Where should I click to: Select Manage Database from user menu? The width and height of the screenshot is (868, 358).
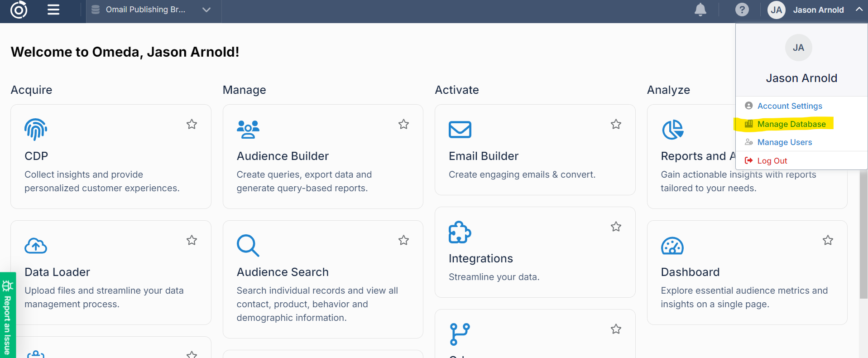791,124
